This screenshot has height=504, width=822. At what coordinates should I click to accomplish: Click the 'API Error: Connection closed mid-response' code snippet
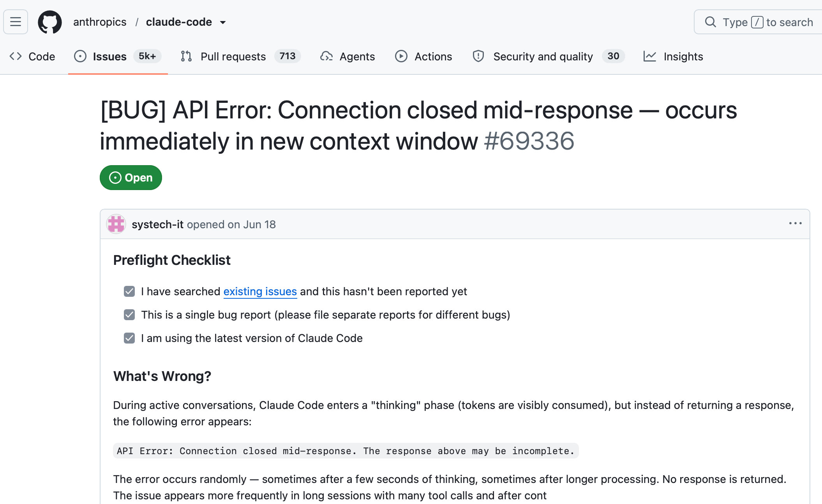coord(346,451)
